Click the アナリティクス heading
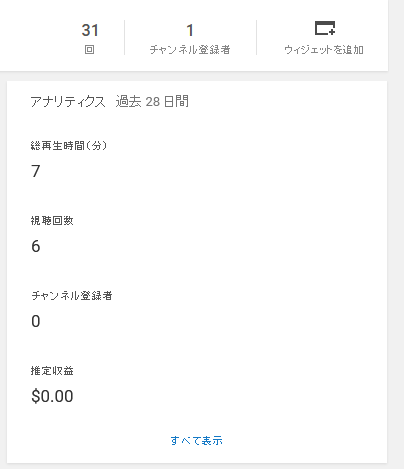 point(68,101)
